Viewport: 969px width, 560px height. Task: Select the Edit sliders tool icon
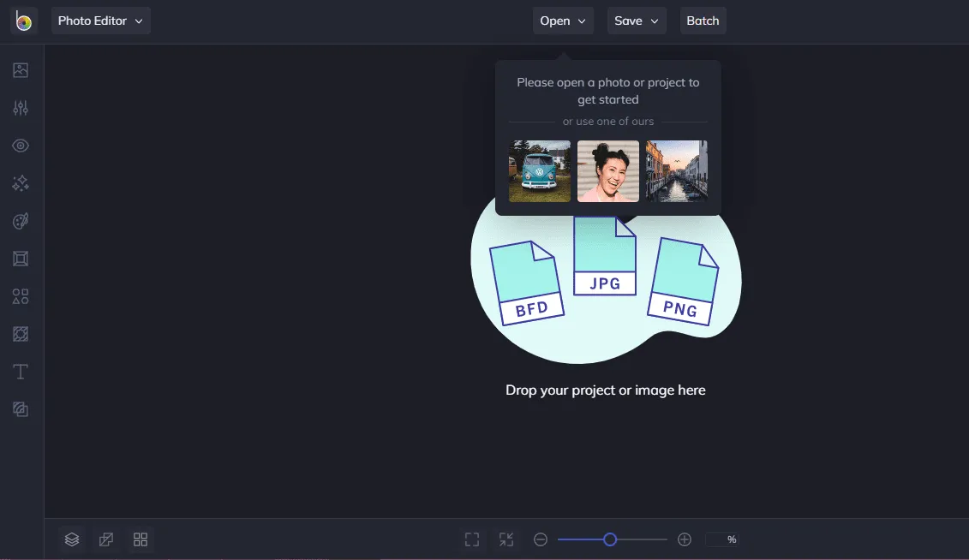click(x=21, y=108)
